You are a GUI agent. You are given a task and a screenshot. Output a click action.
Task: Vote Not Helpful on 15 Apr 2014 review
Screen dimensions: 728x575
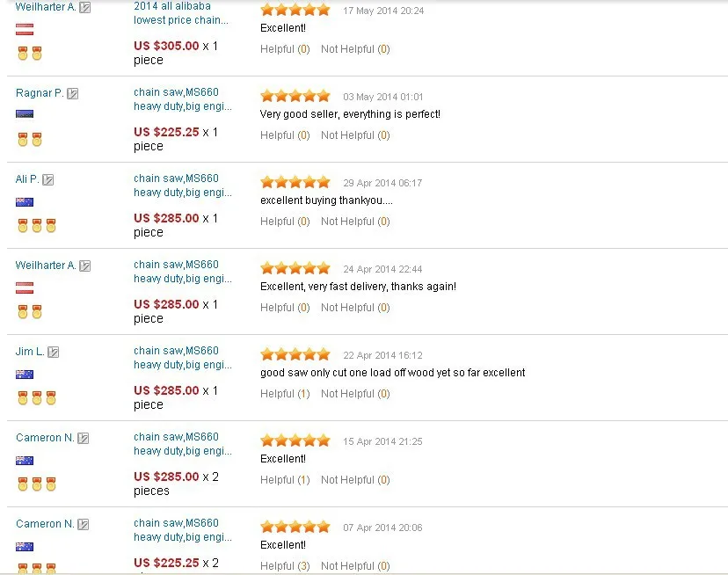[355, 480]
